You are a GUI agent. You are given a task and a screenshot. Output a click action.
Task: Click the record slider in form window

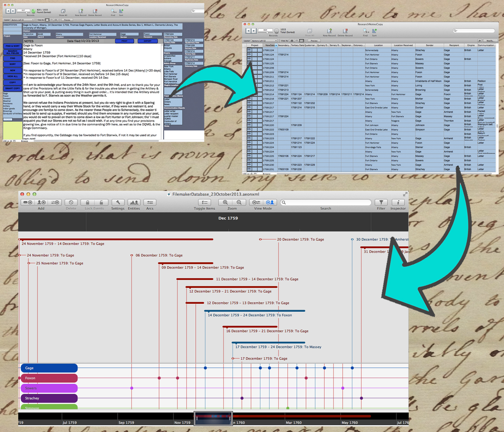click(26, 12)
